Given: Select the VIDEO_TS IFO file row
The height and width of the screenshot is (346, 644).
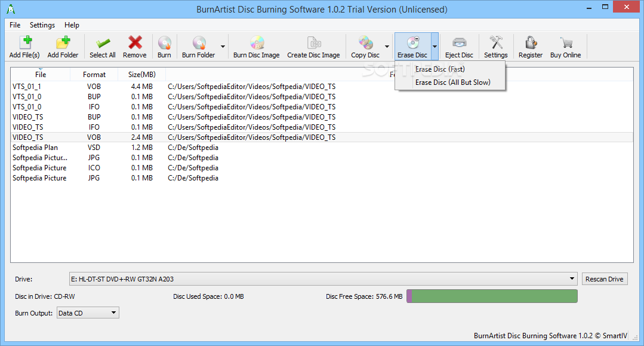Looking at the screenshot, I should 322,127.
